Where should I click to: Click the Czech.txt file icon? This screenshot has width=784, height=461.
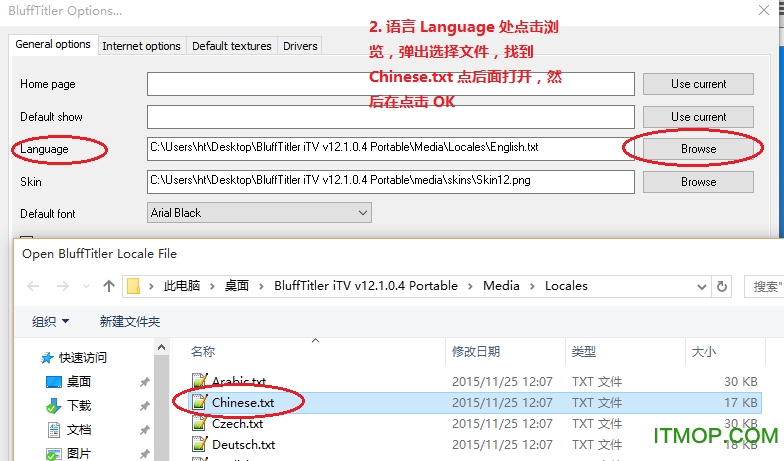pos(200,423)
